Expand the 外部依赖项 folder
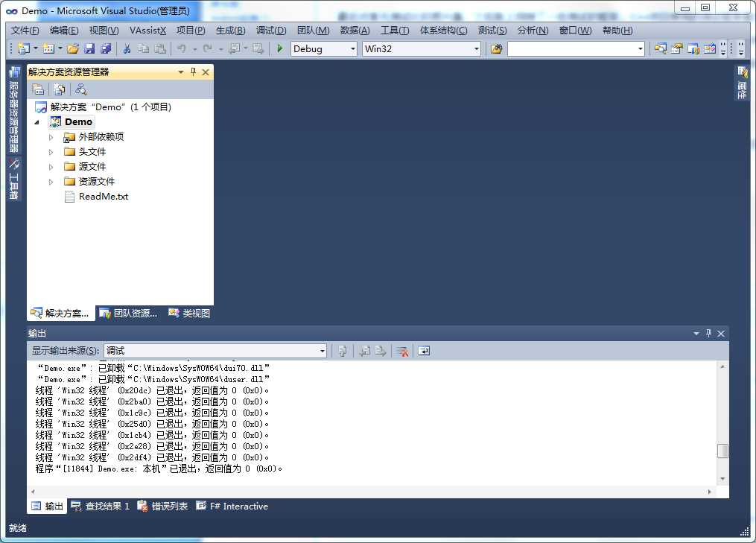This screenshot has width=756, height=543. coord(51,137)
